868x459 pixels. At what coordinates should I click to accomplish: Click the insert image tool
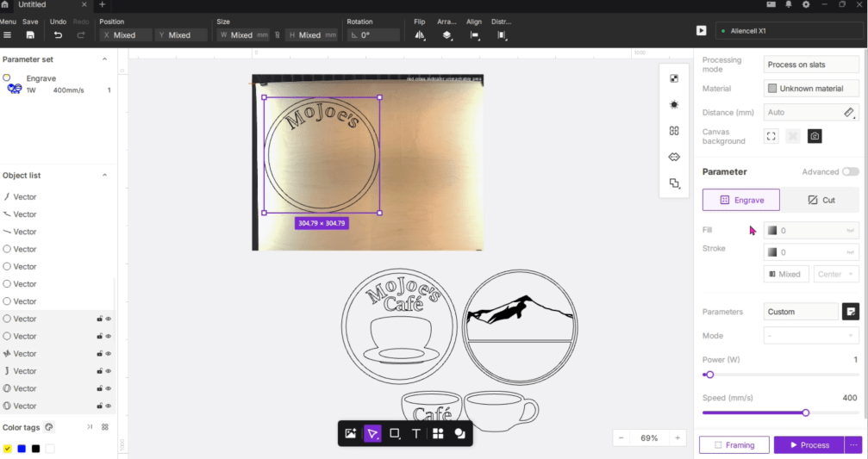(351, 434)
